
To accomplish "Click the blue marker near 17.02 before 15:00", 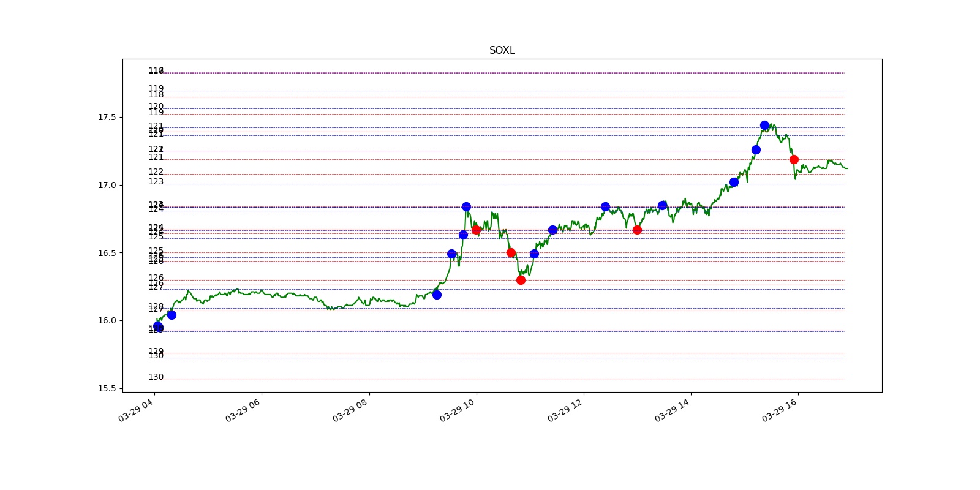I will 734,182.
